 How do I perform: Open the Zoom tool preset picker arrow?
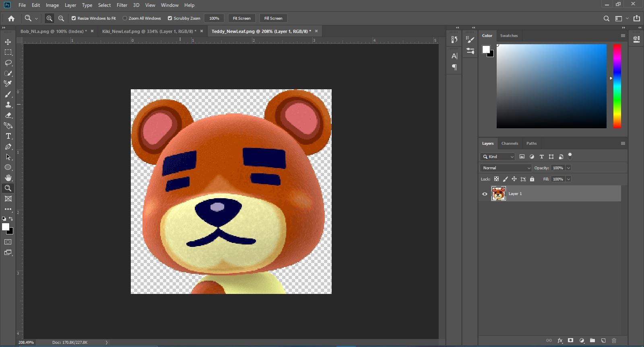(36, 18)
